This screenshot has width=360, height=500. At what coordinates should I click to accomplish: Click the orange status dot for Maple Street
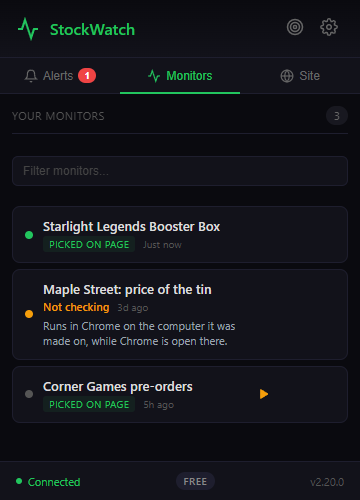pos(29,314)
